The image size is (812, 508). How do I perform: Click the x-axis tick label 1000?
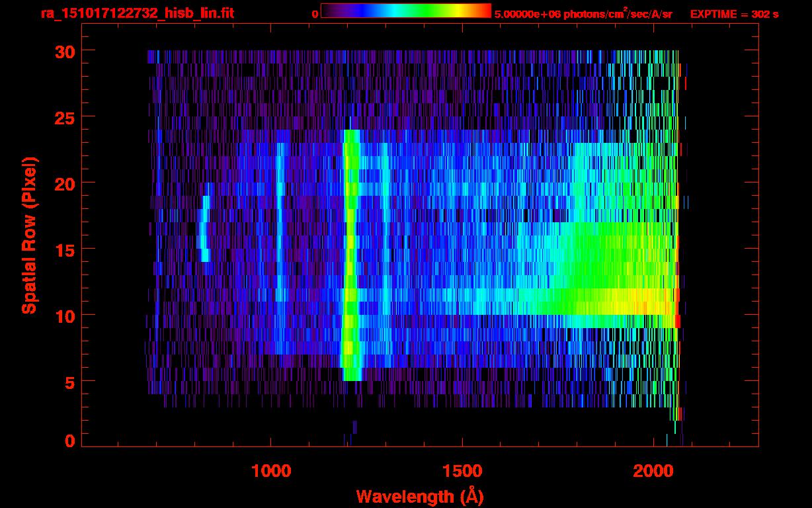pos(271,470)
